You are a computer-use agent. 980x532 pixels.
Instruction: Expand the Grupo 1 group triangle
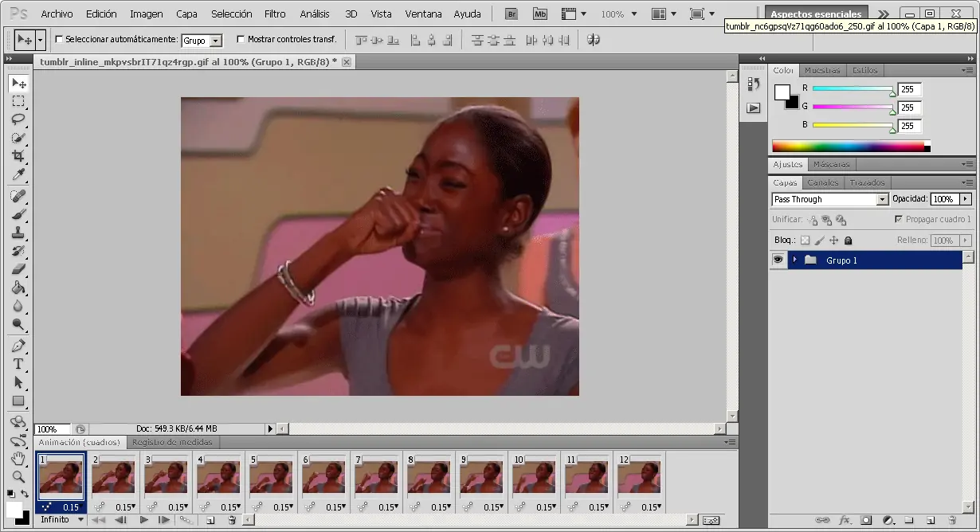pos(795,260)
